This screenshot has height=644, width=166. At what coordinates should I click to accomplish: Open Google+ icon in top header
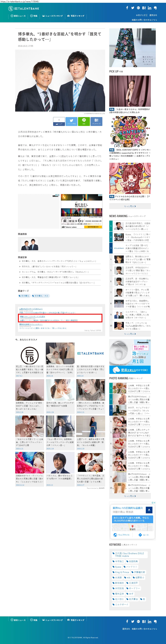click(x=138, y=8)
